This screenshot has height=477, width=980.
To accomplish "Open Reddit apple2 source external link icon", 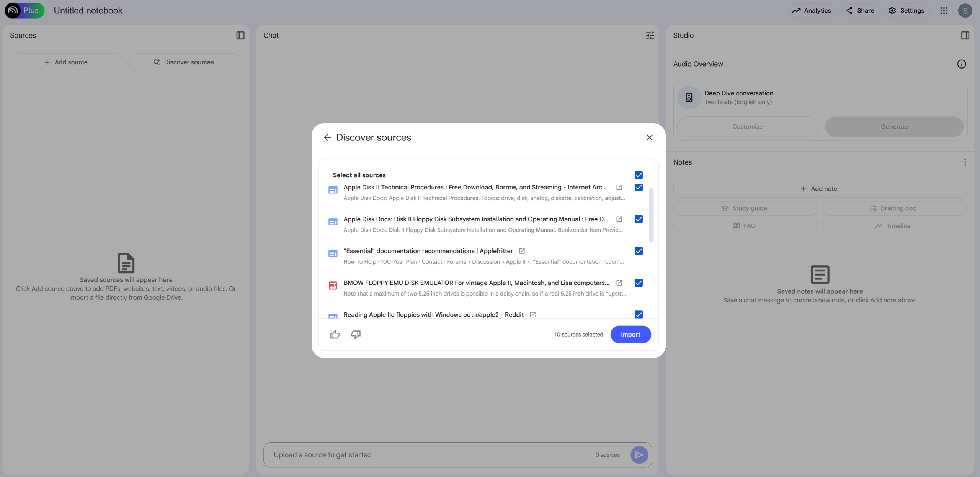I will click(532, 315).
